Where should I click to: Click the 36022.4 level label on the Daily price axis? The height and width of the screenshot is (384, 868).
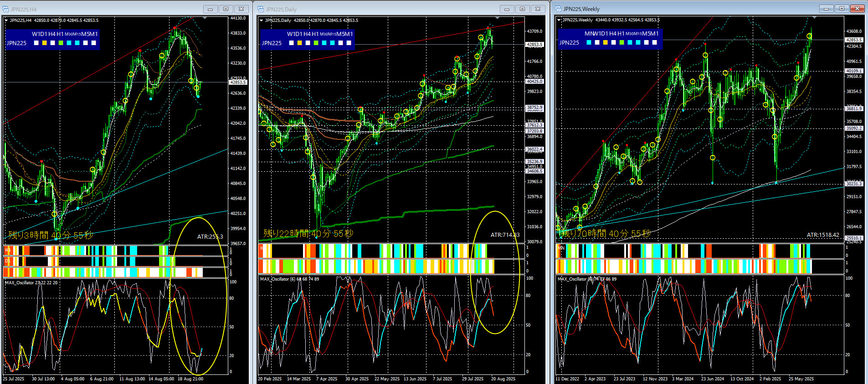pos(534,149)
